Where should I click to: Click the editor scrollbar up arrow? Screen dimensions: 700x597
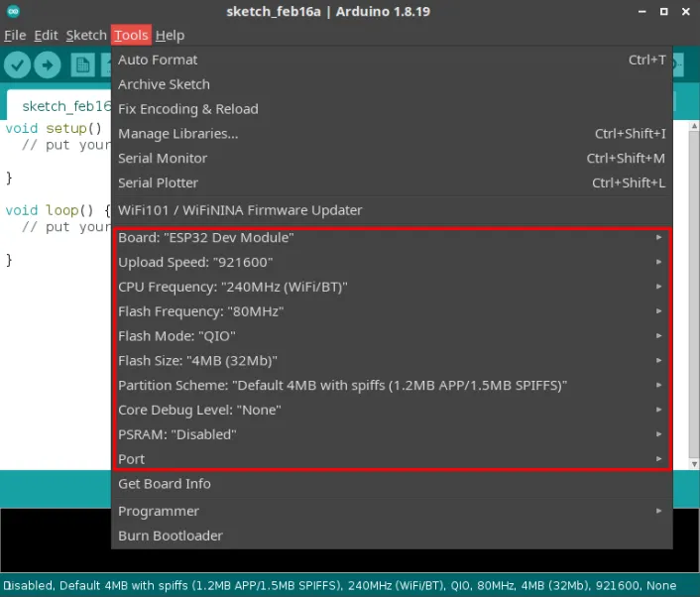(x=694, y=126)
